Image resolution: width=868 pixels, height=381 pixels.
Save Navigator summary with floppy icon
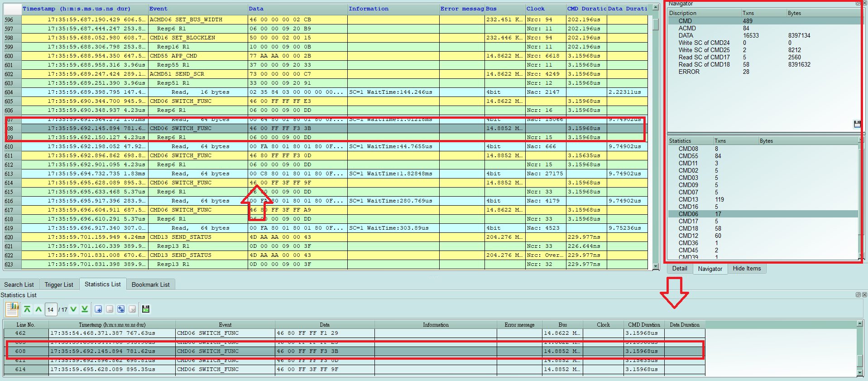tap(857, 124)
